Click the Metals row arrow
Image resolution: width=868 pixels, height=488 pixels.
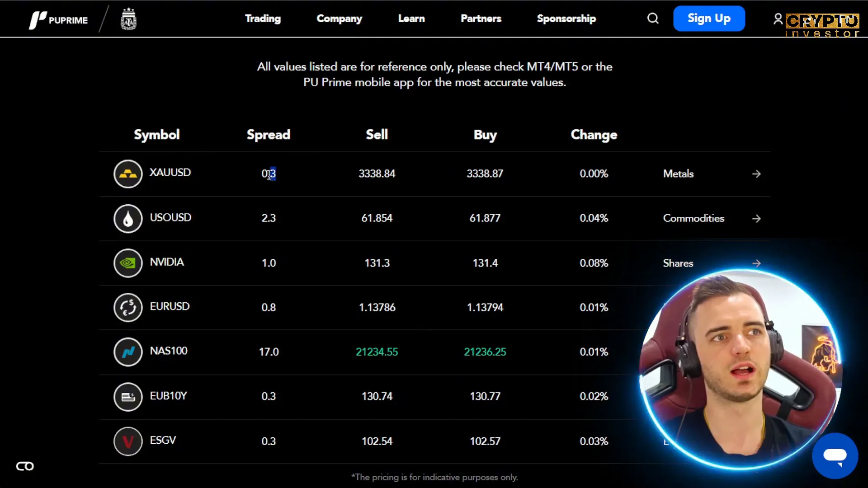[x=756, y=174]
